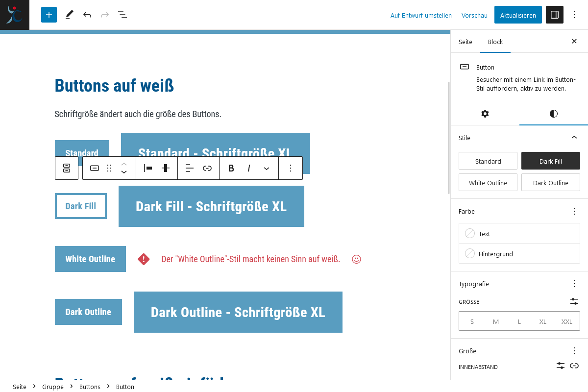Screen dimensions: 588x392
Task: Open the Typografie options three-dot menu
Action: 574,284
